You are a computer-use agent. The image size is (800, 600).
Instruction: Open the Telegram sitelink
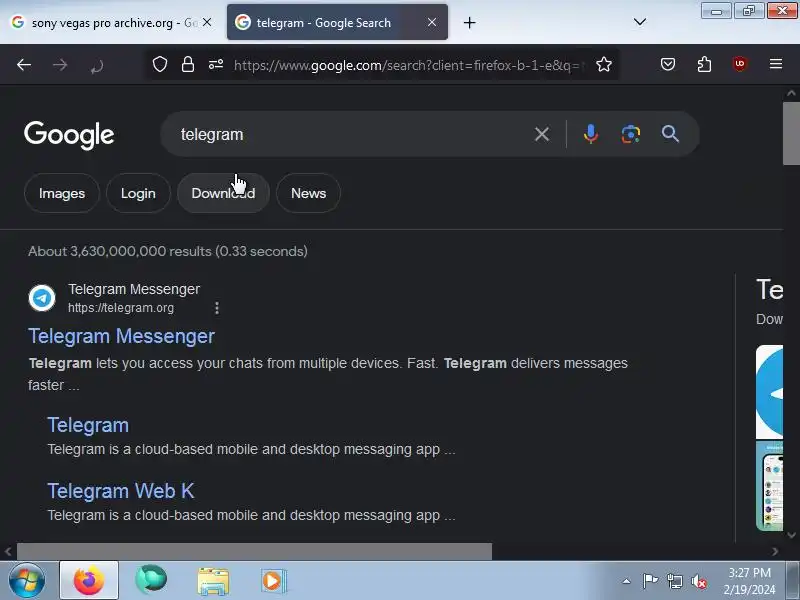click(x=88, y=425)
